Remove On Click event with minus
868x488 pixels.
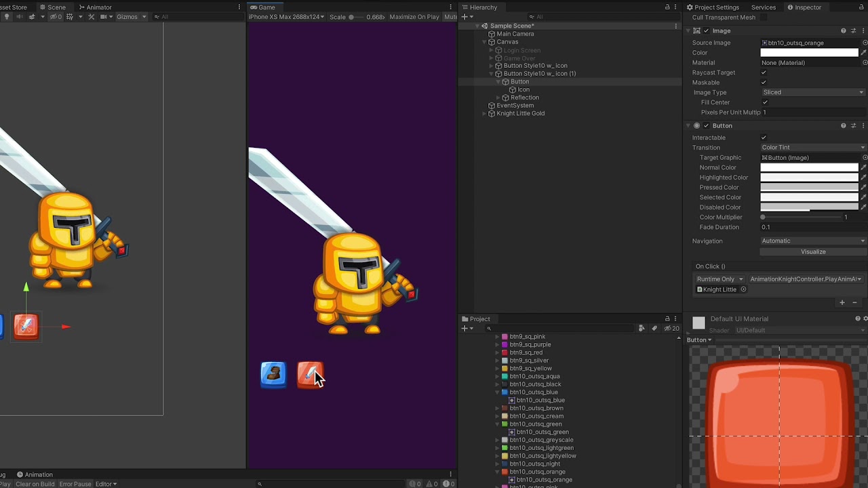(854, 302)
